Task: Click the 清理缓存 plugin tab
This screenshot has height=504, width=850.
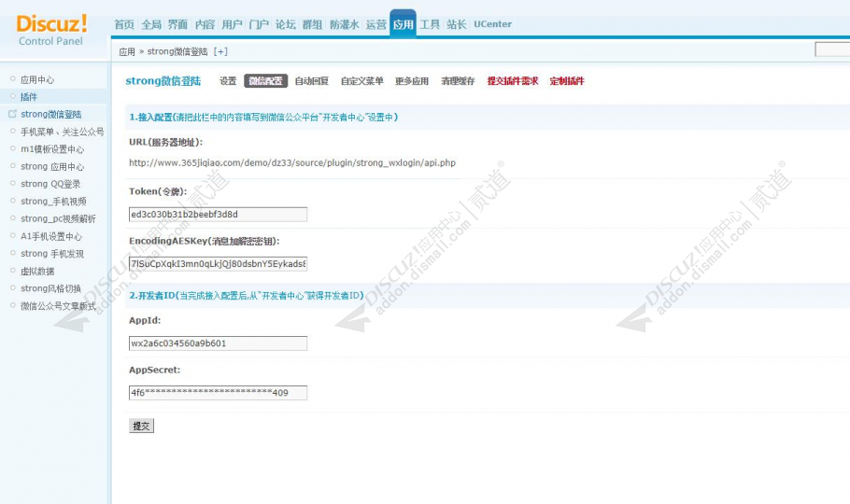Action: point(458,81)
